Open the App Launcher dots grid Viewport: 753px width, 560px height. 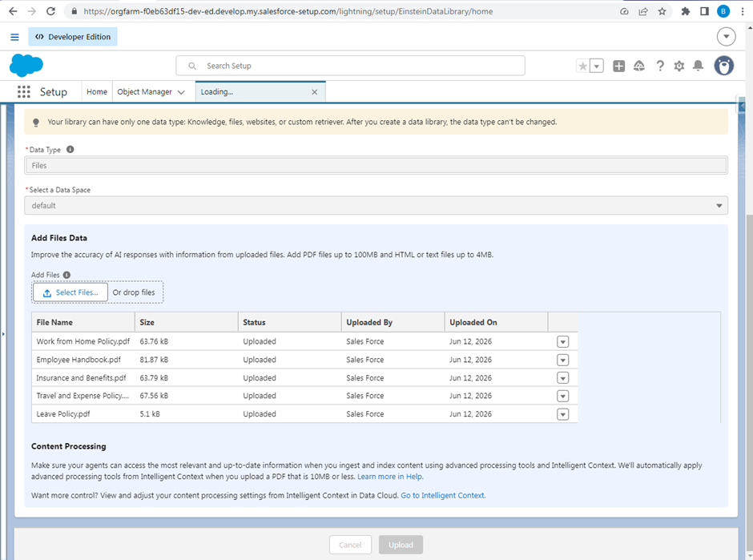23,92
